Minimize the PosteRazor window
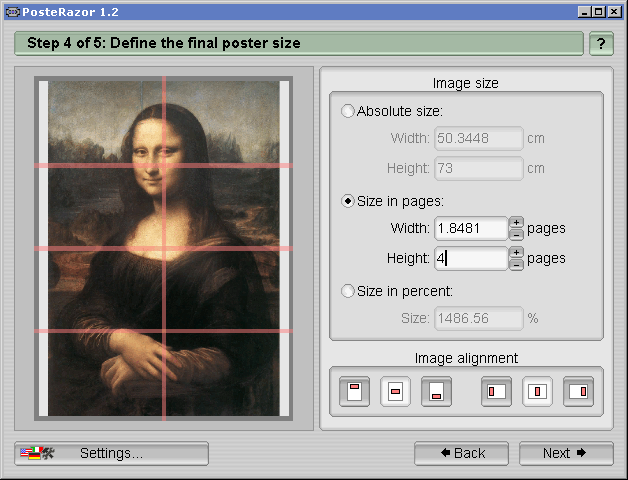 [x=584, y=12]
